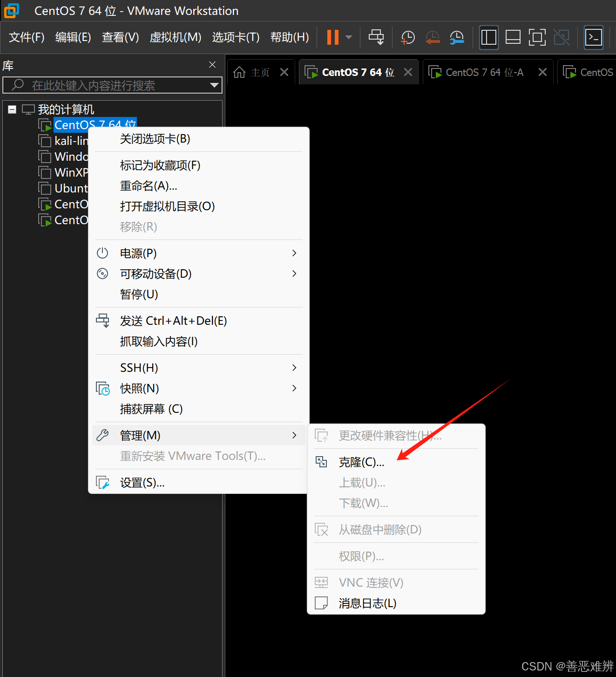Select the kali-lin VM in library
616x677 pixels.
pos(71,141)
